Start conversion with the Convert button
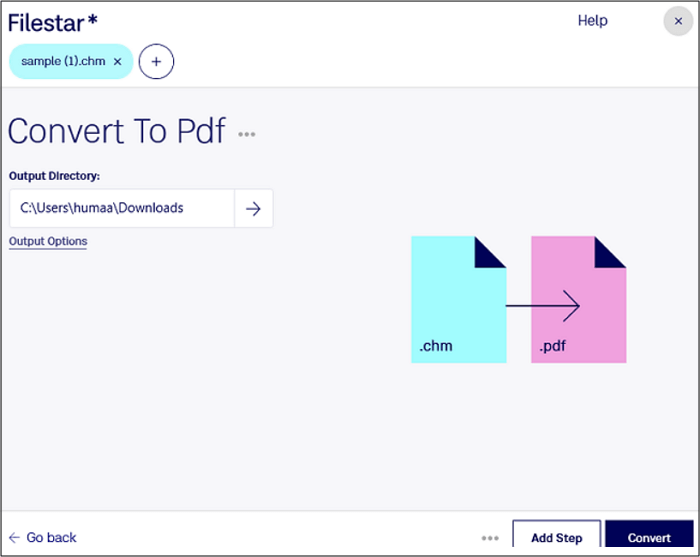This screenshot has width=700, height=557. tap(649, 535)
